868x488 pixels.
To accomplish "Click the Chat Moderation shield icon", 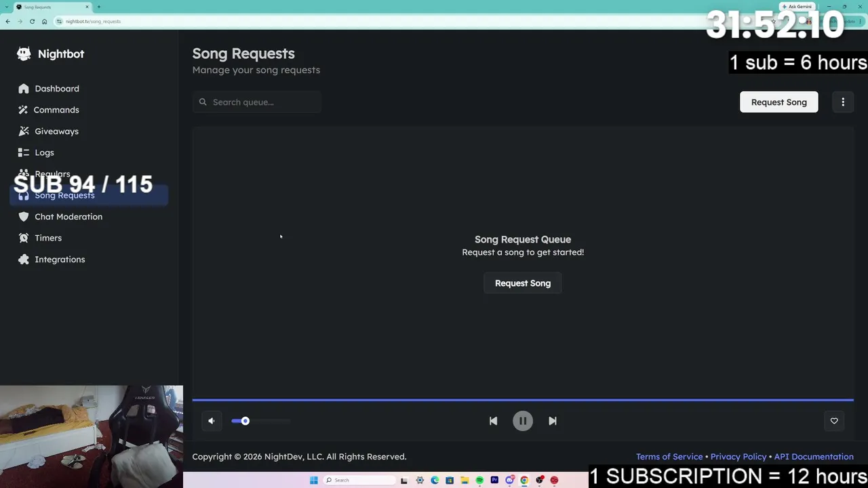I will (x=24, y=217).
